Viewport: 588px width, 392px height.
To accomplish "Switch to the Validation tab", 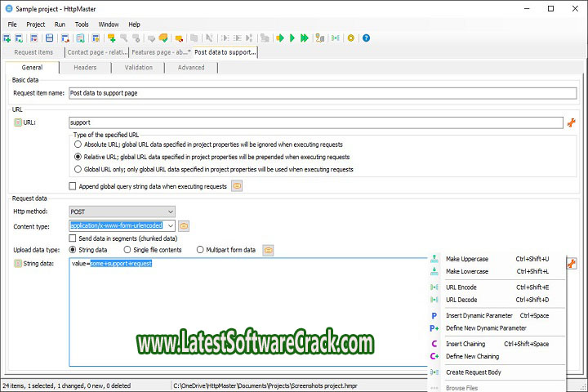I will 138,68.
